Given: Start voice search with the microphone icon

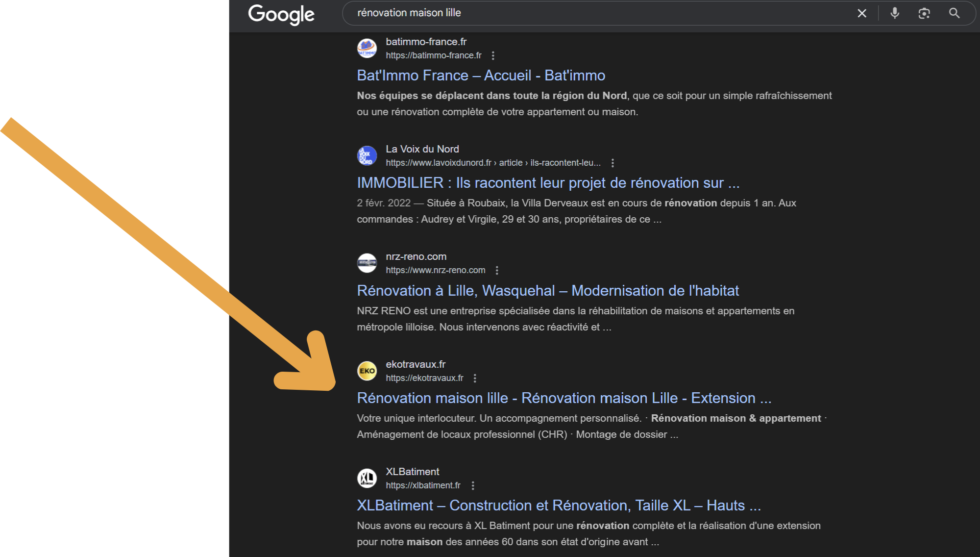Looking at the screenshot, I should click(895, 13).
